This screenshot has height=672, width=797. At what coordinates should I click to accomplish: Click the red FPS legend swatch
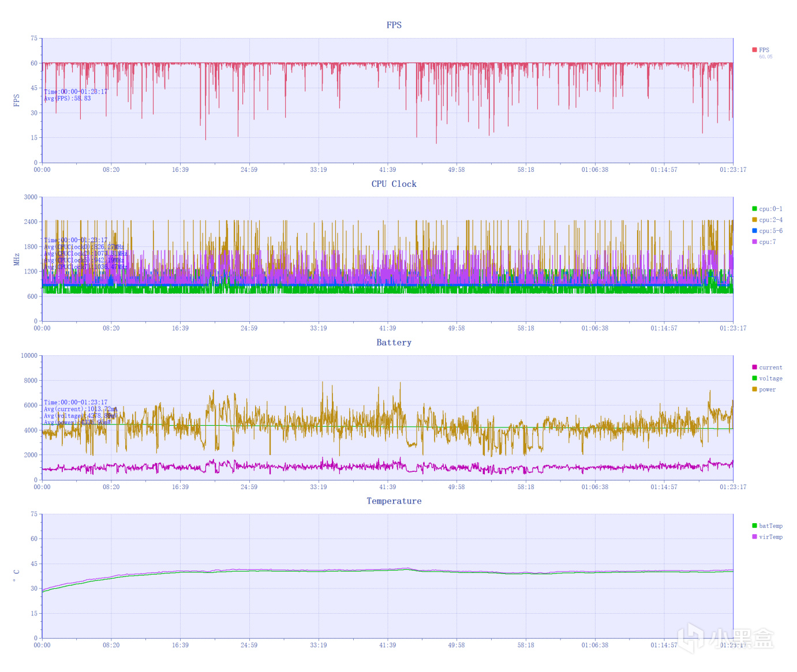point(754,50)
